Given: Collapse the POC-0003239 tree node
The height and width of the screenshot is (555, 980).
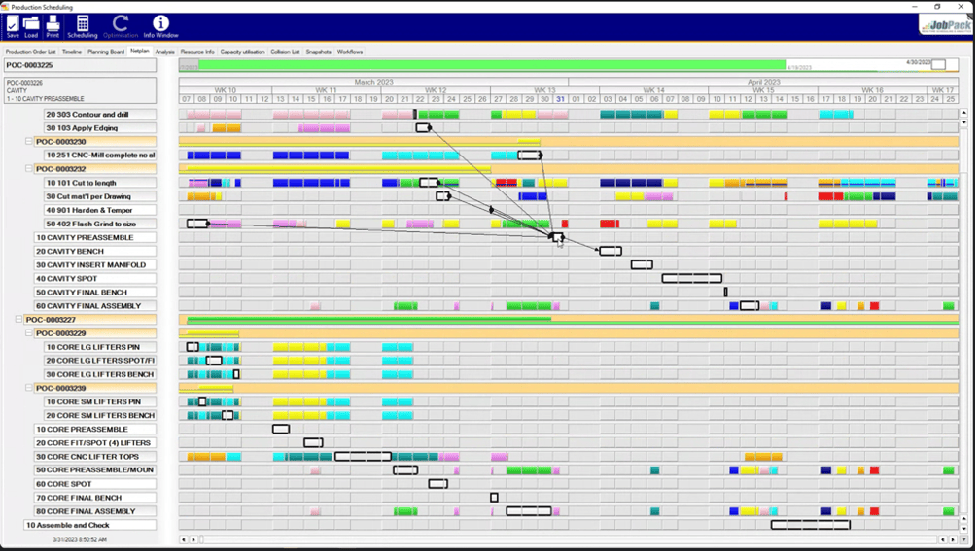Looking at the screenshot, I should [x=29, y=389].
